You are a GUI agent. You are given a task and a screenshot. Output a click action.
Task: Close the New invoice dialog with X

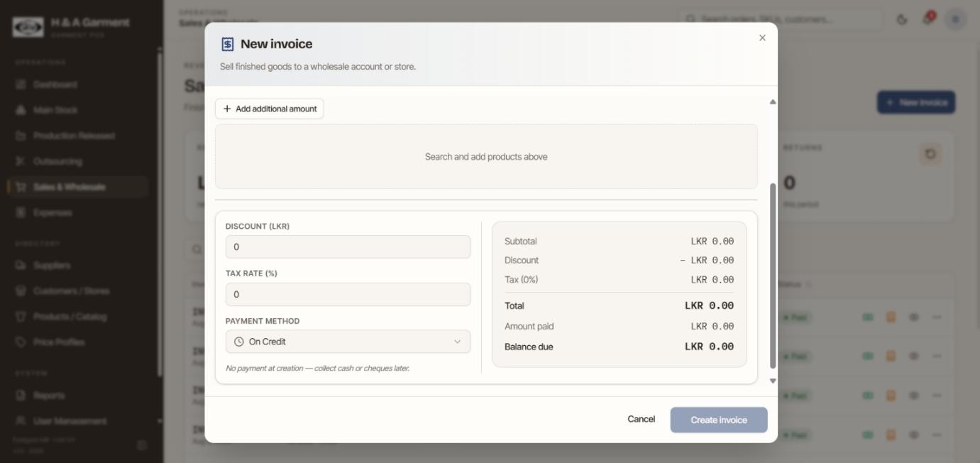click(762, 38)
